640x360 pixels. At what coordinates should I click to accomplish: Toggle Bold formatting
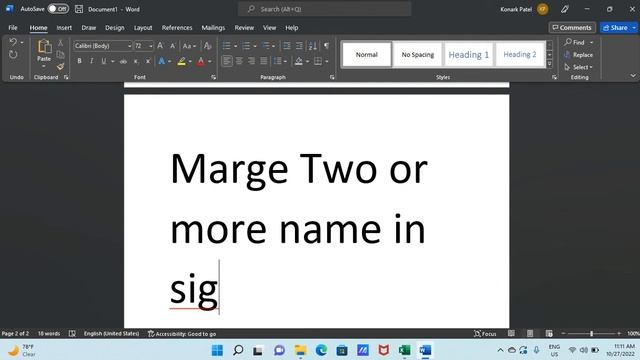coord(79,61)
